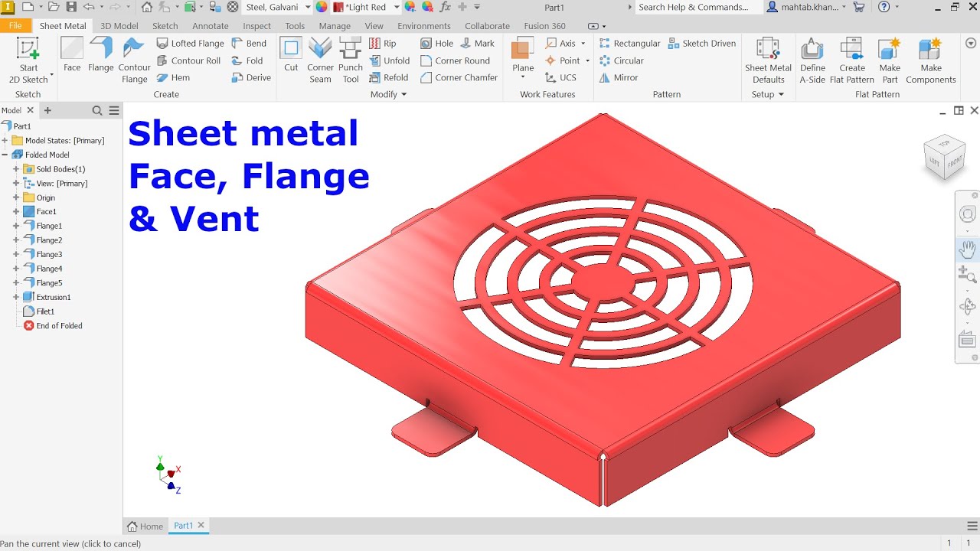
Task: Close the Part1 document tab
Action: click(201, 525)
